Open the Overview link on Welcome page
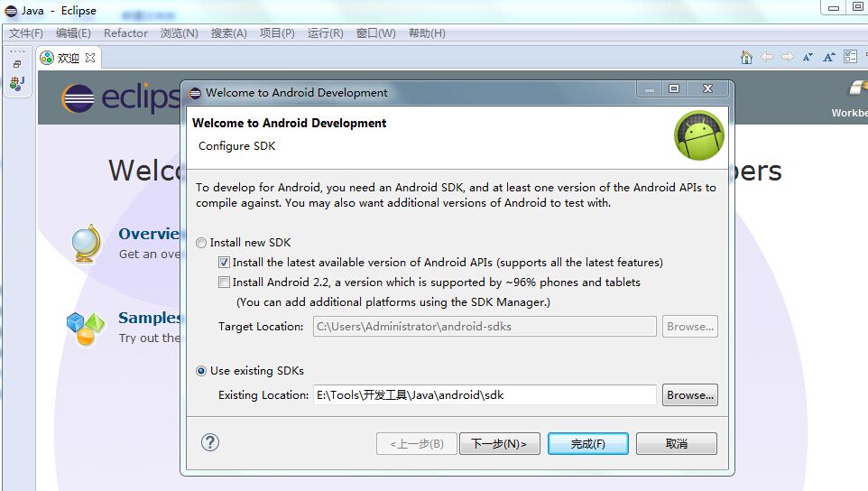Image resolution: width=868 pixels, height=491 pixels. pyautogui.click(x=149, y=234)
